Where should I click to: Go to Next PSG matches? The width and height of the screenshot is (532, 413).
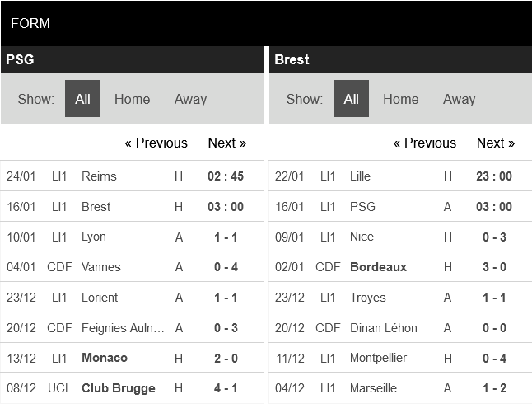click(226, 143)
